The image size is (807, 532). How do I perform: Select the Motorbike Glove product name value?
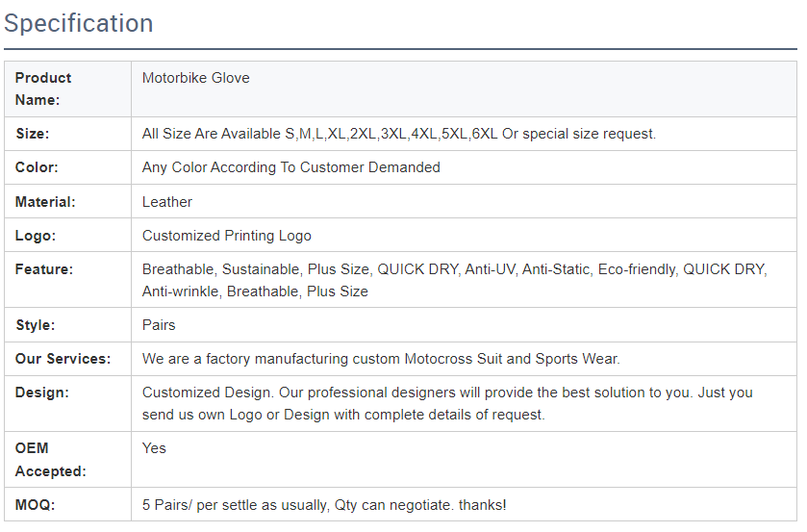pyautogui.click(x=196, y=78)
